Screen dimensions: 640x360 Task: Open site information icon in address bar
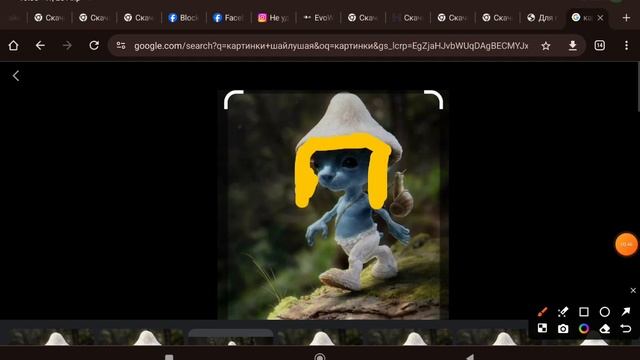click(x=121, y=45)
